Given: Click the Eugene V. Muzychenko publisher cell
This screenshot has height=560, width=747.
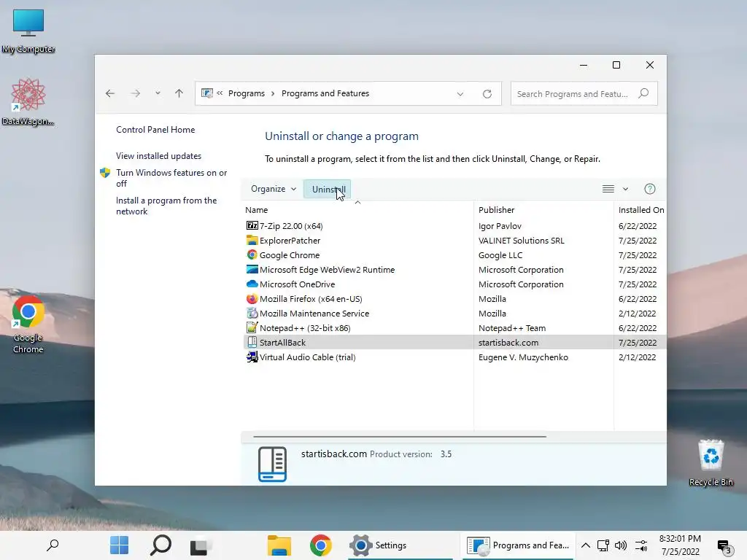Looking at the screenshot, I should point(523,357).
